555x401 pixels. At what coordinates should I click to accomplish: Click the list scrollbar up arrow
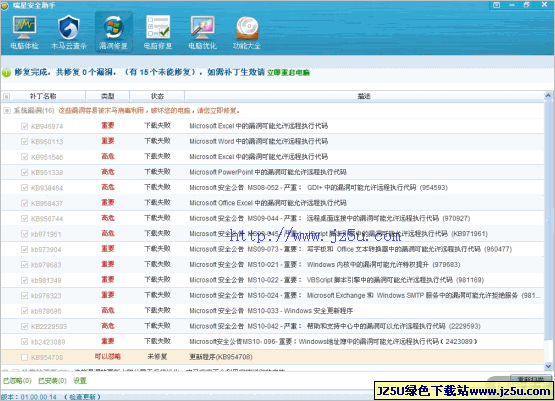tap(548, 96)
